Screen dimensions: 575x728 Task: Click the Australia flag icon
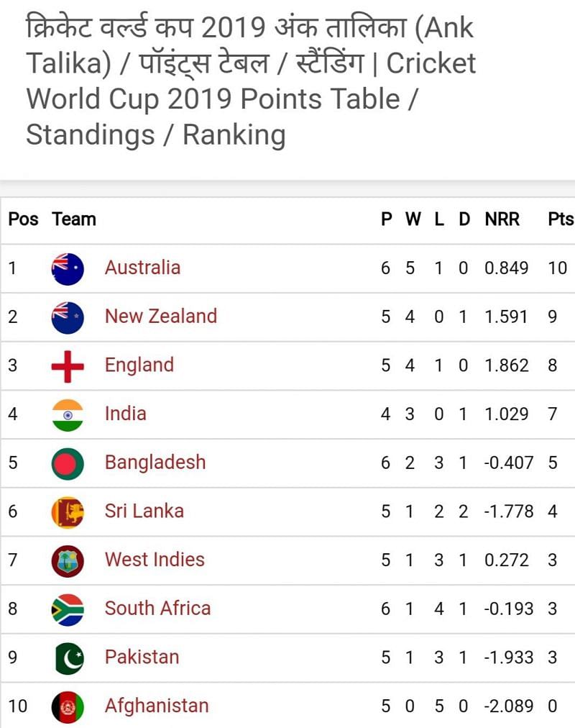coord(68,269)
